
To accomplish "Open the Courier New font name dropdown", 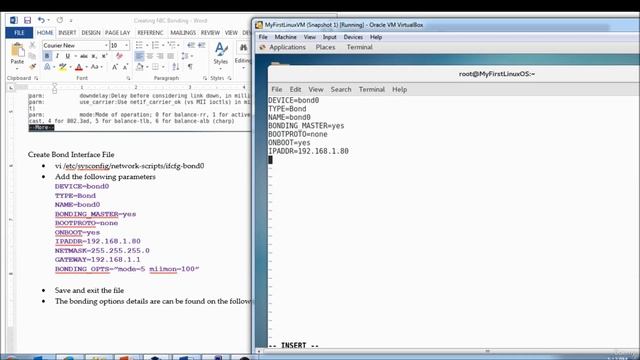I will pos(106,45).
